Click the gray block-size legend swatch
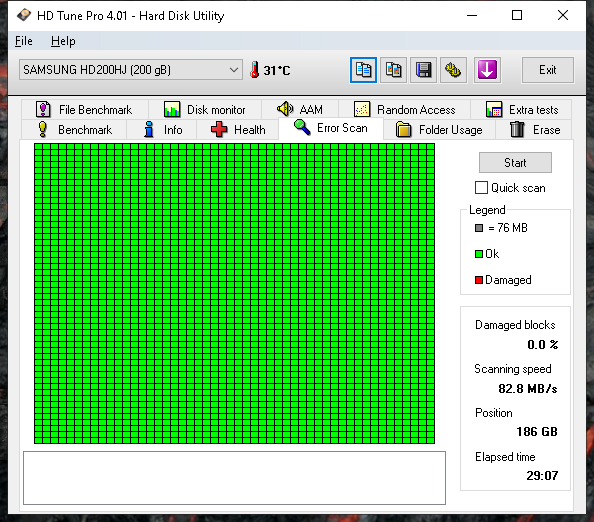 [x=479, y=228]
